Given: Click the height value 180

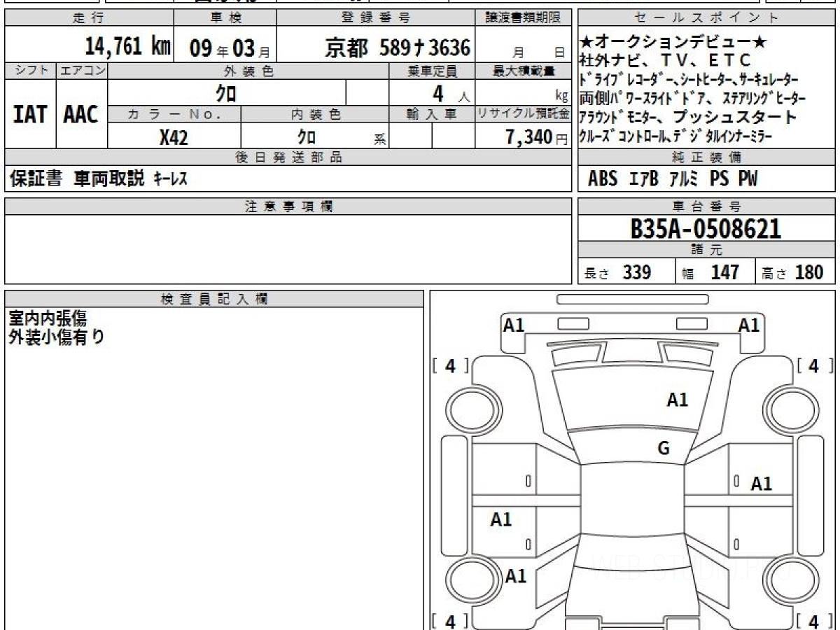Looking at the screenshot, I should tap(808, 272).
